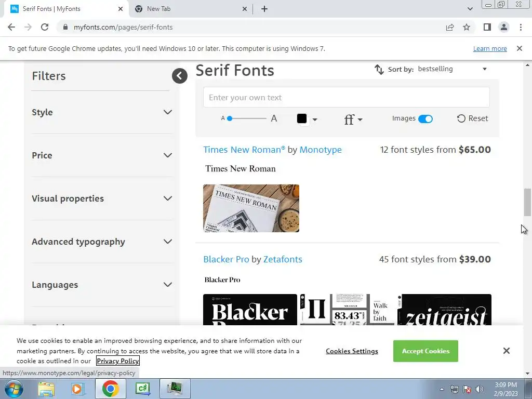Switch to the New Tab tab
This screenshot has height=399, width=532.
click(x=191, y=9)
